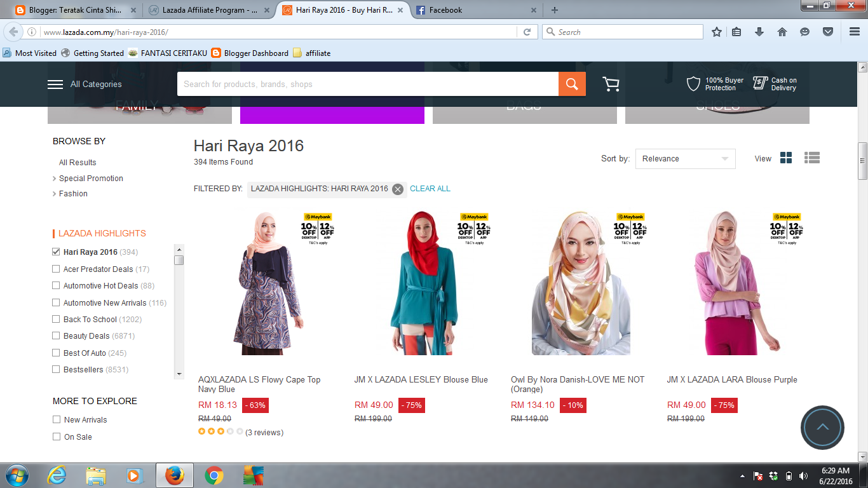Launch Internet Explorer from the taskbar
Image resolution: width=868 pixels, height=488 pixels.
pos(57,475)
